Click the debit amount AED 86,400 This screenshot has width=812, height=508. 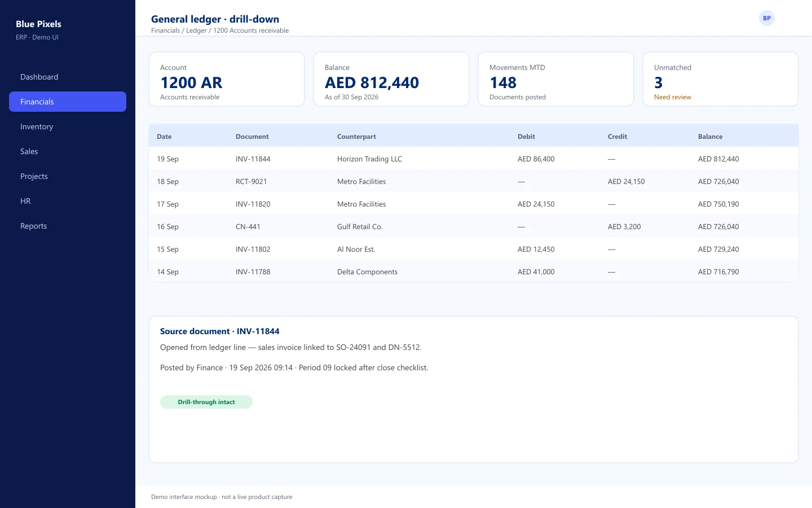pos(536,159)
